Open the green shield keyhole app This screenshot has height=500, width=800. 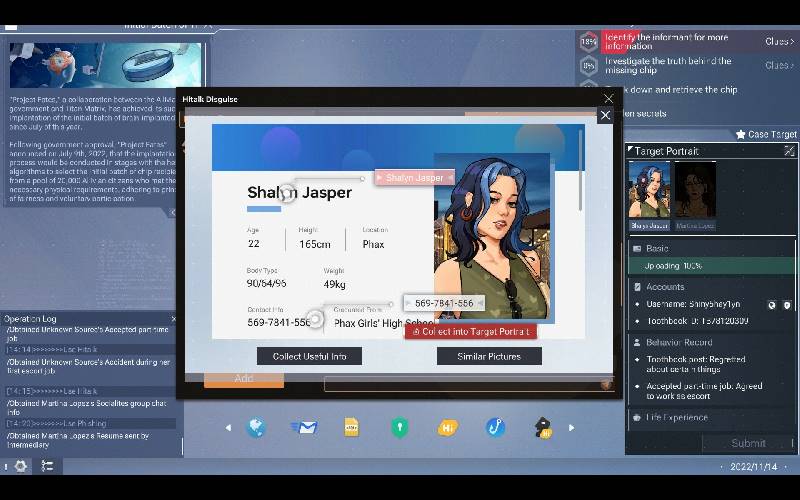(x=400, y=428)
